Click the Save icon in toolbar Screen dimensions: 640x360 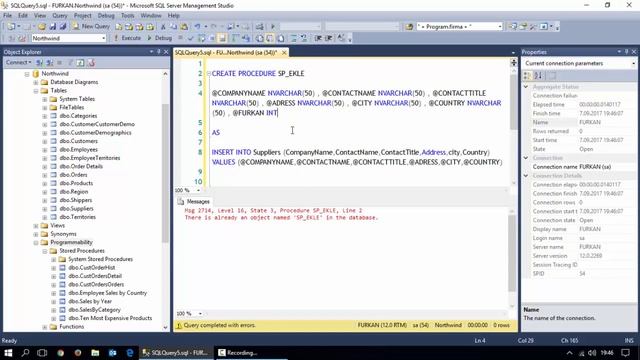coord(53,27)
